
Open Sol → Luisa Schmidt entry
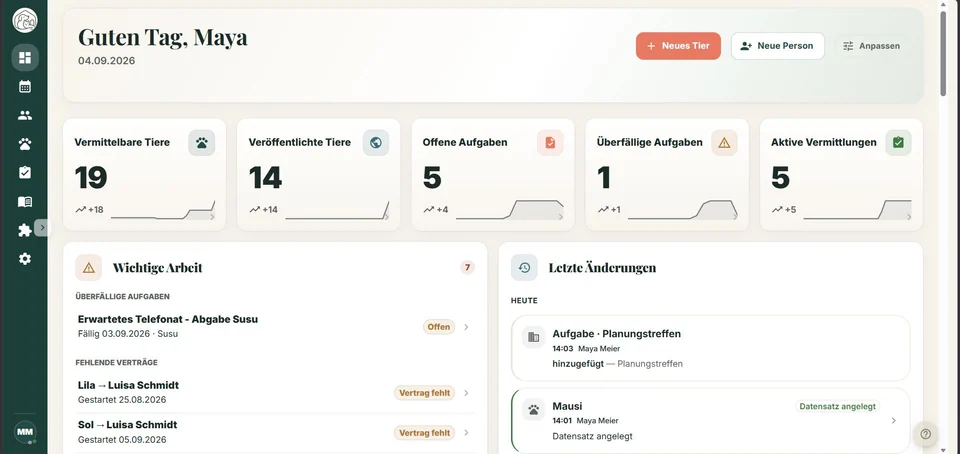tap(275, 433)
